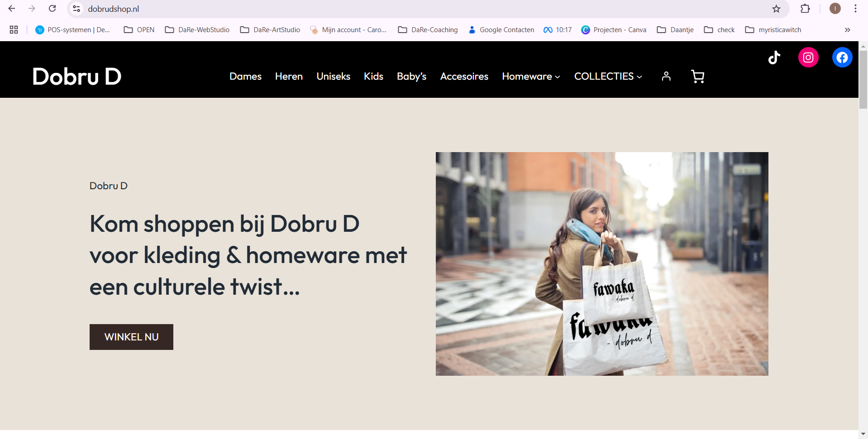The height and width of the screenshot is (440, 868).
Task: Open the TikTok social icon
Action: 774,57
